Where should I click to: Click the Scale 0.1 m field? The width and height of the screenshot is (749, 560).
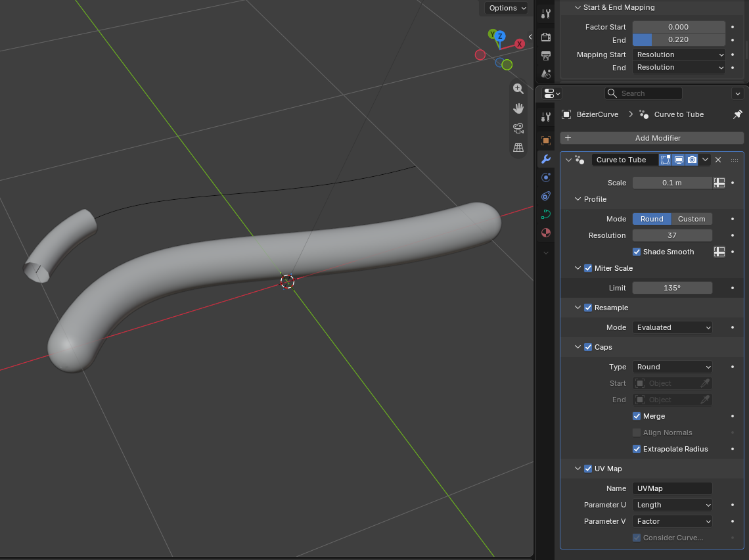click(672, 183)
